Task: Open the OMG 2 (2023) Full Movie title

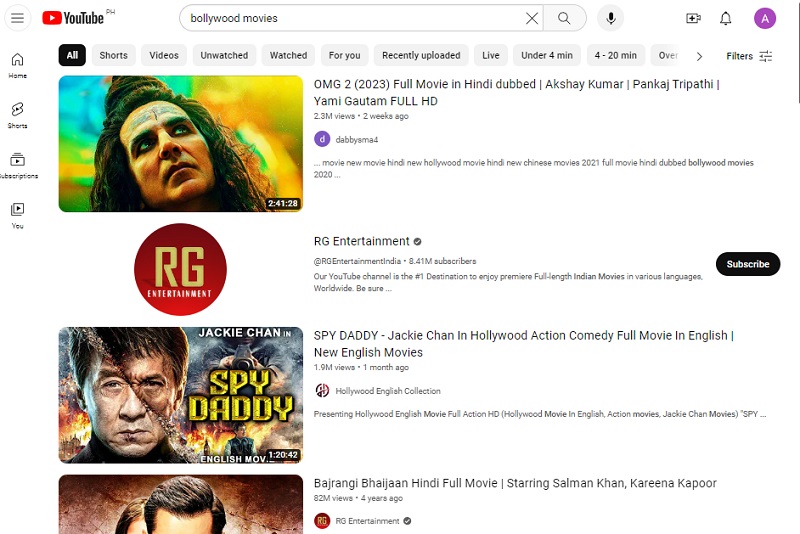Action: pyautogui.click(x=516, y=92)
